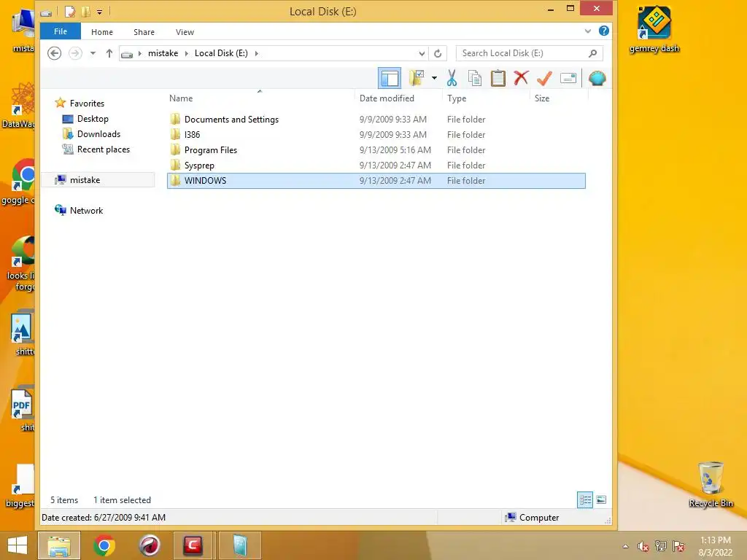
Task: Open Desktop in Favorites
Action: (x=93, y=119)
